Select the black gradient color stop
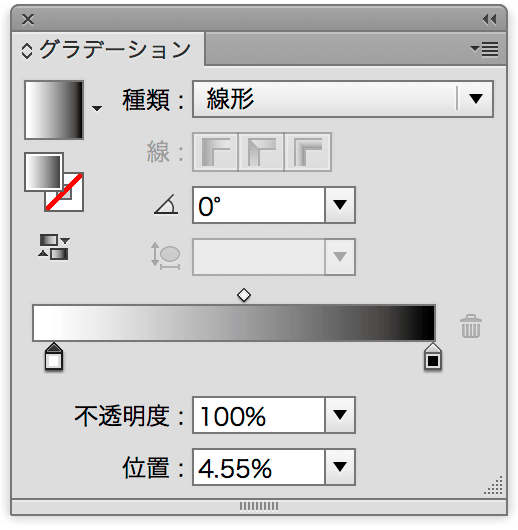Image resolution: width=518 pixels, height=530 pixels. point(433,357)
